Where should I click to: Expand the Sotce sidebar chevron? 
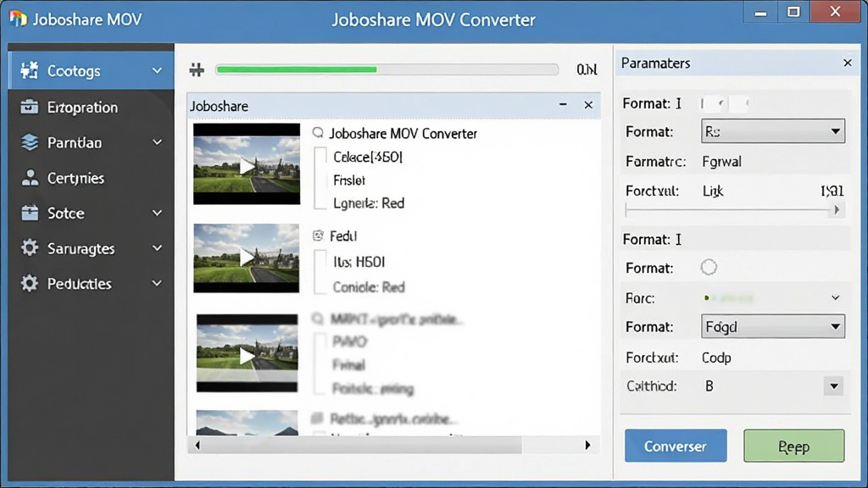[157, 213]
